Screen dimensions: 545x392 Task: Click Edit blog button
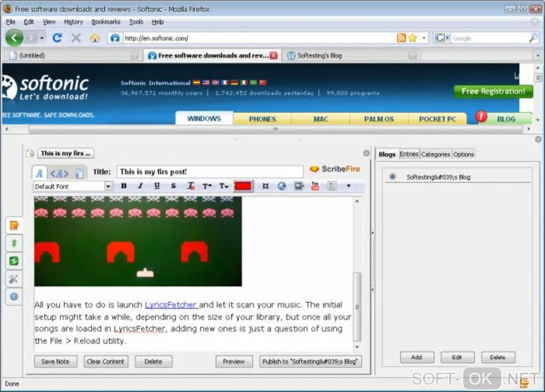(457, 357)
